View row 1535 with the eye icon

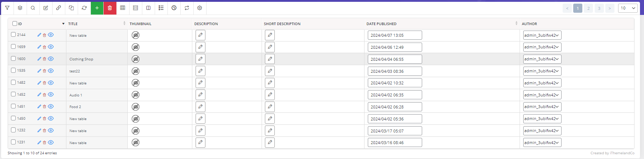click(x=51, y=71)
